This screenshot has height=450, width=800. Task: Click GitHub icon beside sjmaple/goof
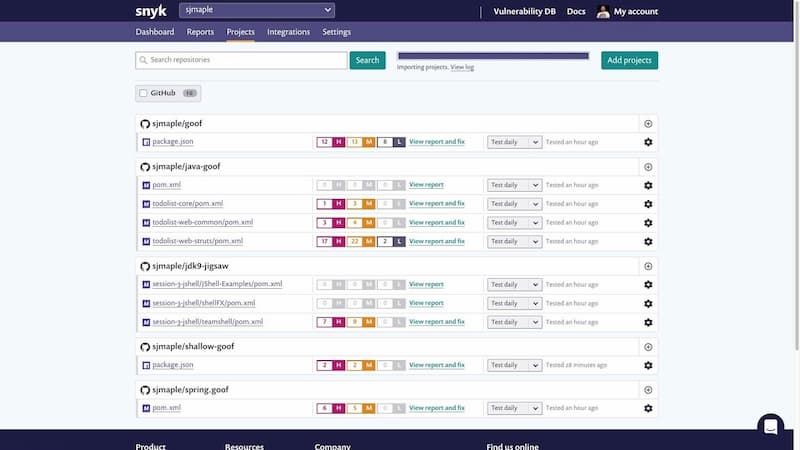pyautogui.click(x=145, y=124)
